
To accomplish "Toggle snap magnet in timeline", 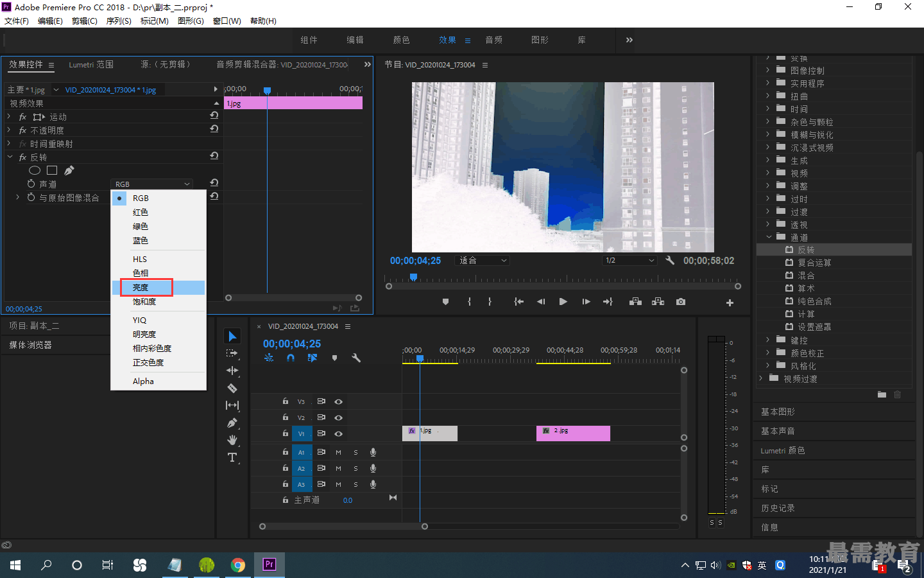I will tap(291, 358).
